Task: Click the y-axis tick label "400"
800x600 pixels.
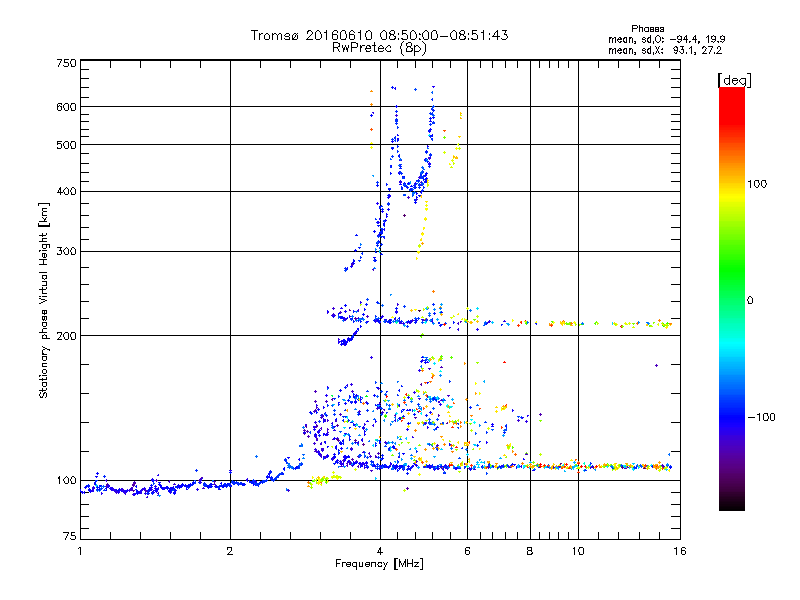Action: tap(66, 192)
